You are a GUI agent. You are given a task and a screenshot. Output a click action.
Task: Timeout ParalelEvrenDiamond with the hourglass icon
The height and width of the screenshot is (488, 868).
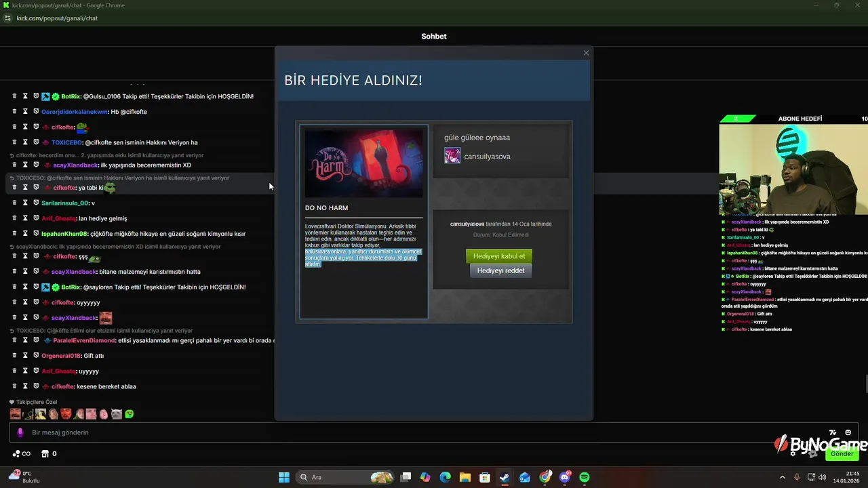[25, 340]
